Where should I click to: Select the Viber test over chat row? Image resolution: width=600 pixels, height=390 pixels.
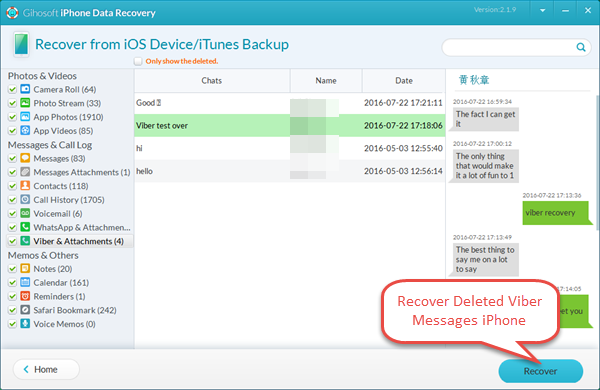coord(290,125)
